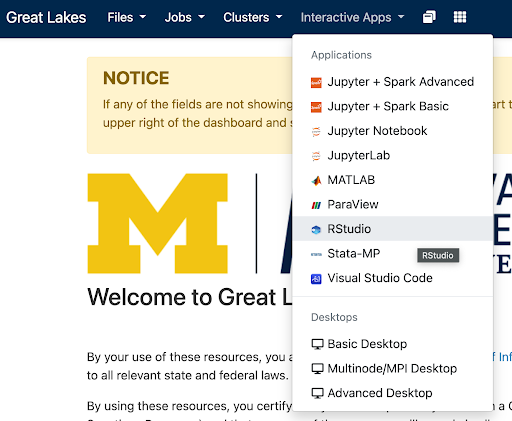Expand the Files dropdown menu
This screenshot has width=512, height=421.
[x=126, y=17]
